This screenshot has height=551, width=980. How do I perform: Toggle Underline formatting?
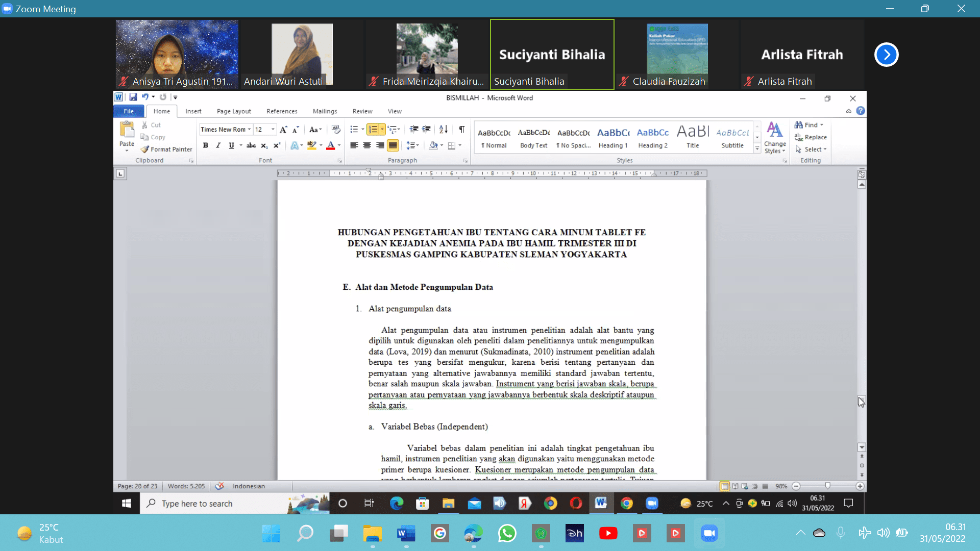coord(232,145)
